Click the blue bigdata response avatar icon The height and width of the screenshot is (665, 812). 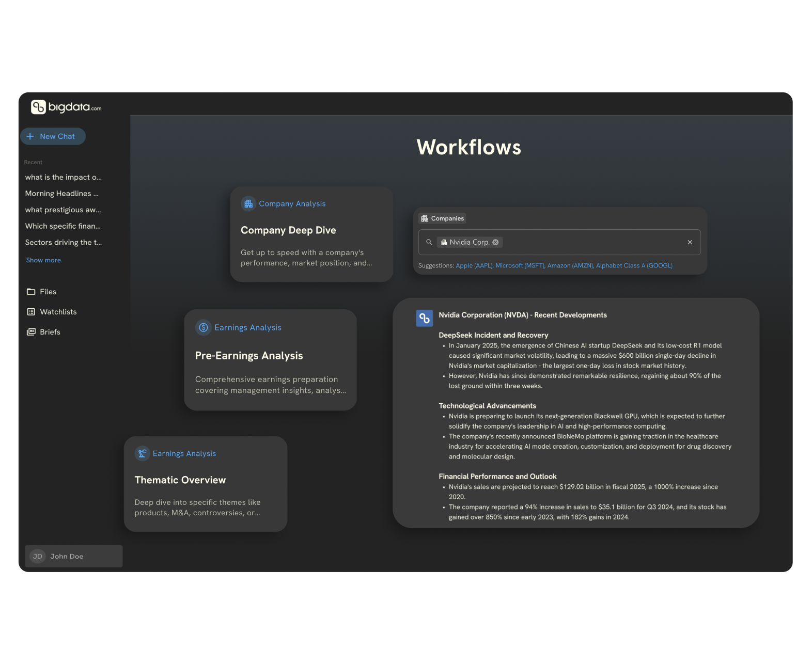tap(425, 318)
